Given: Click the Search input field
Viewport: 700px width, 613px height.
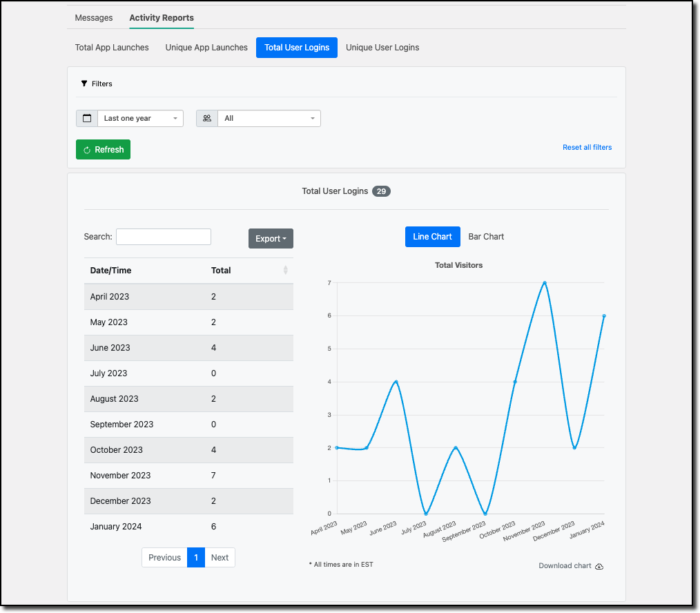Looking at the screenshot, I should click(x=164, y=237).
